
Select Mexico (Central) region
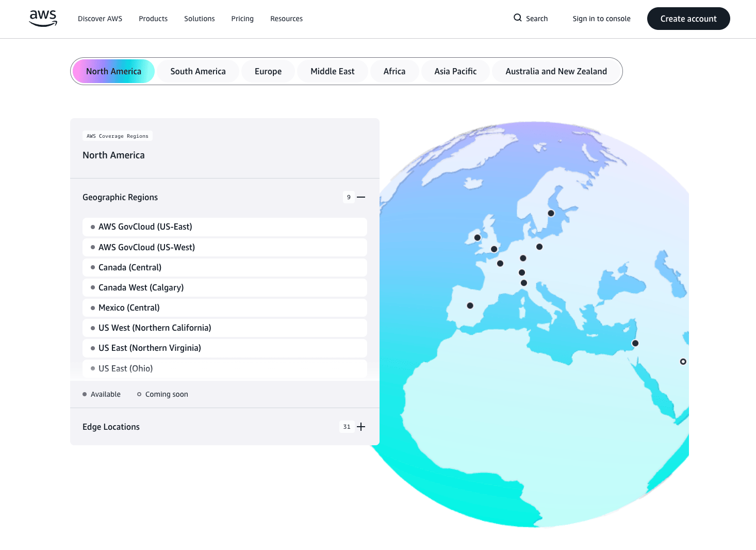(225, 308)
